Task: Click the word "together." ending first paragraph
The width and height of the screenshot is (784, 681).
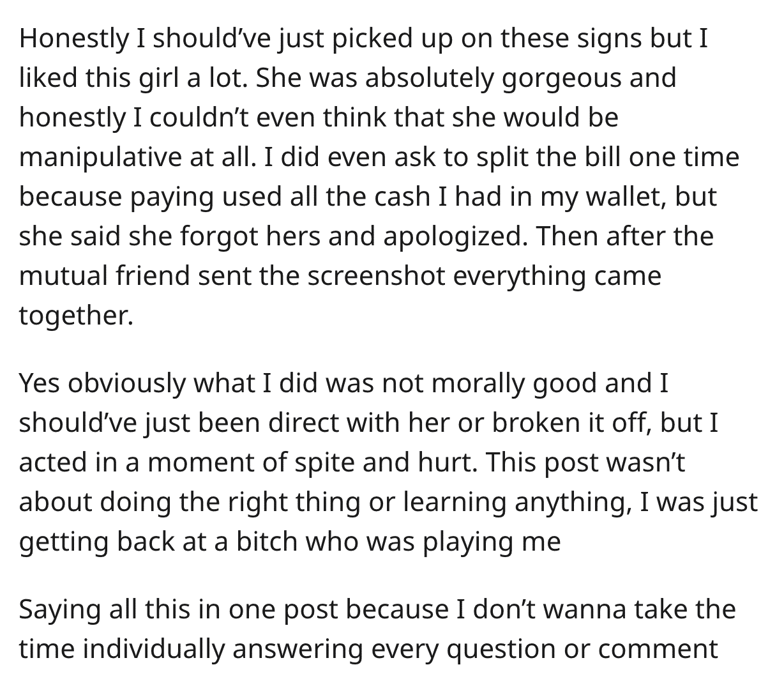Action: coord(77,316)
